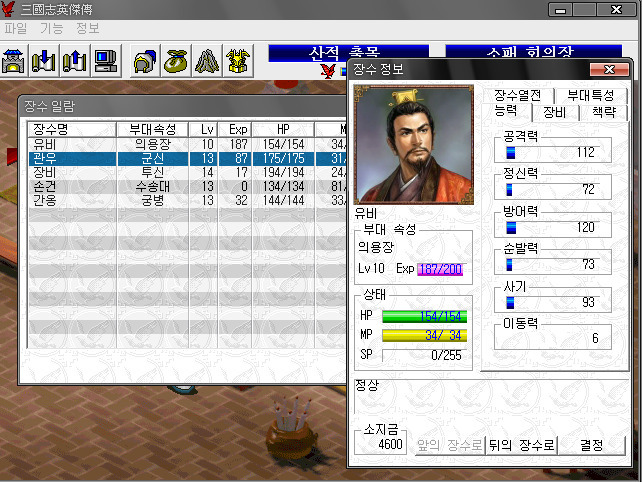Image resolution: width=642 pixels, height=482 pixels.
Task: Select the 장비 row in the general list
Action: click(x=188, y=172)
